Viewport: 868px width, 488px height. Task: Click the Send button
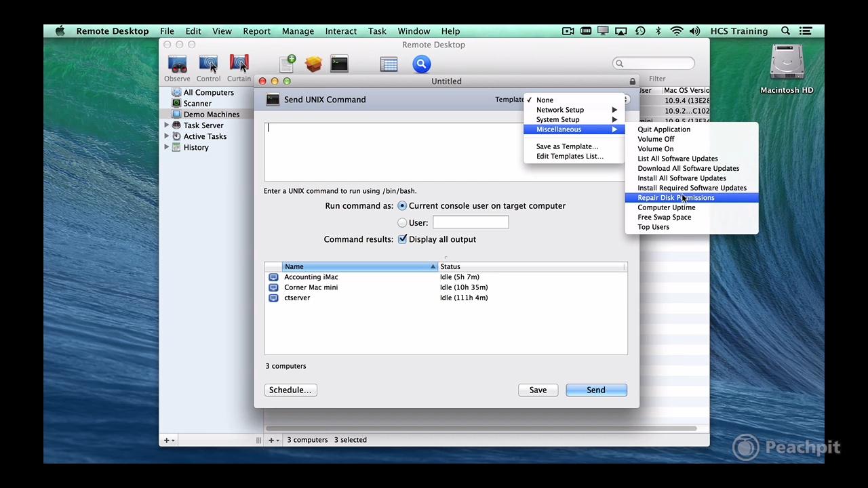pyautogui.click(x=596, y=390)
